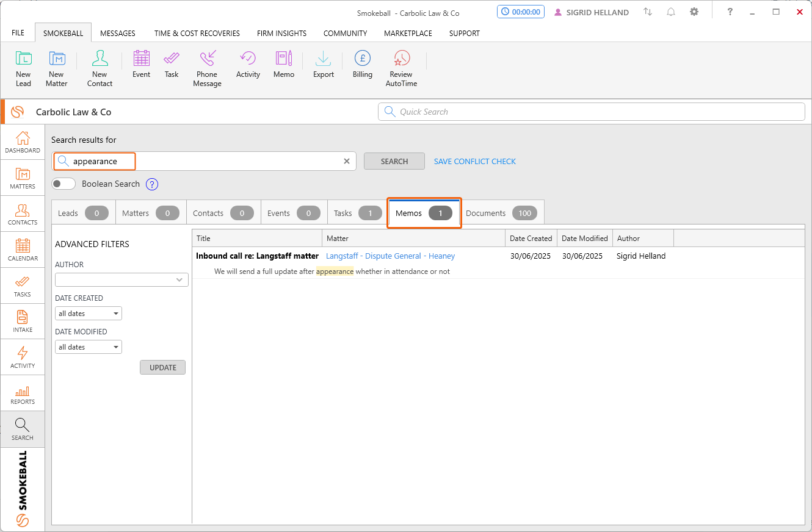
Task: Switch to Tasks results tab
Action: 358,213
